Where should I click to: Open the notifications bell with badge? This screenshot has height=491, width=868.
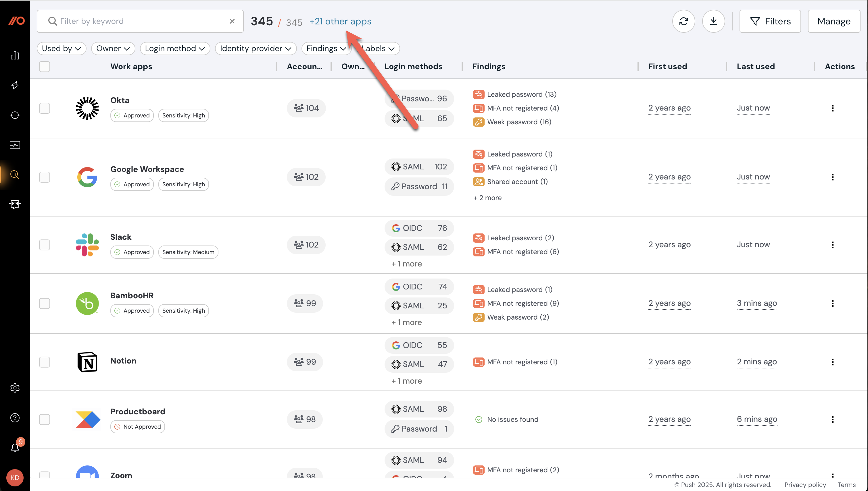(15, 447)
